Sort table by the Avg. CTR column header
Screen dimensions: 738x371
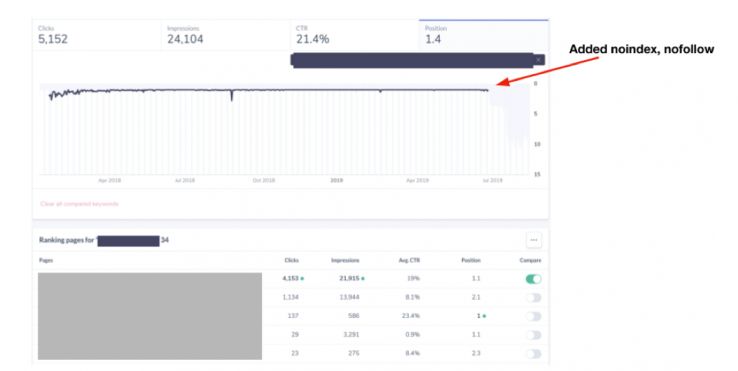(x=410, y=260)
